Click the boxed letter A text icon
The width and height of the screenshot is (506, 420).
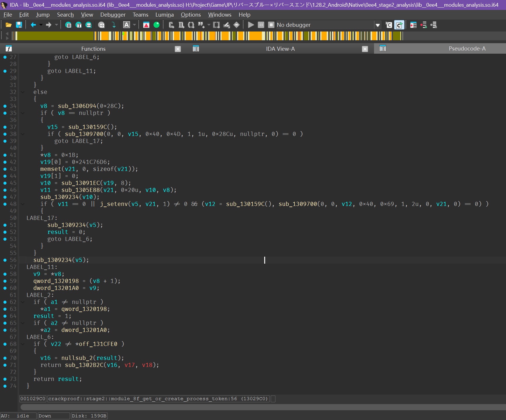pos(126,25)
